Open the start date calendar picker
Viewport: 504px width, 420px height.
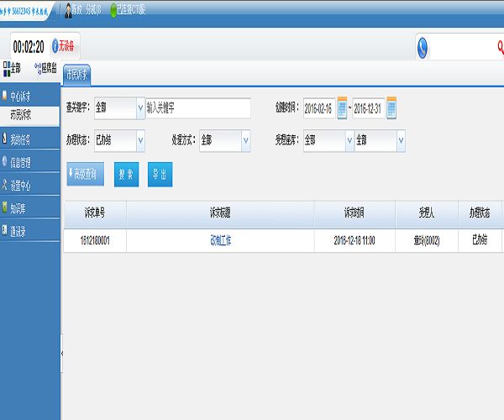coord(342,108)
